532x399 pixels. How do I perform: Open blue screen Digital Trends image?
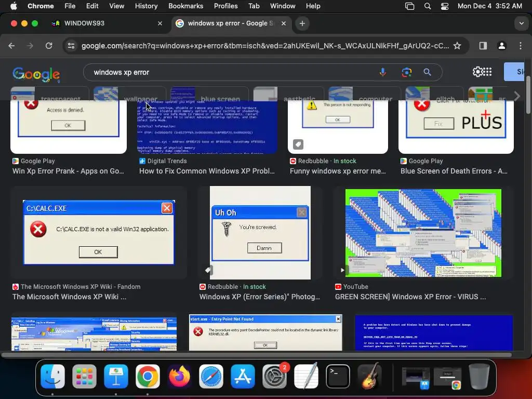pos(207,127)
